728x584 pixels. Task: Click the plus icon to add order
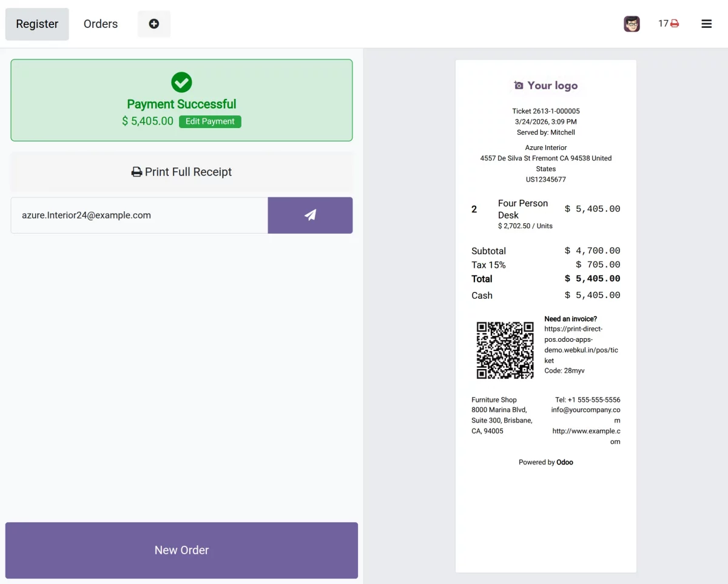[x=154, y=24]
